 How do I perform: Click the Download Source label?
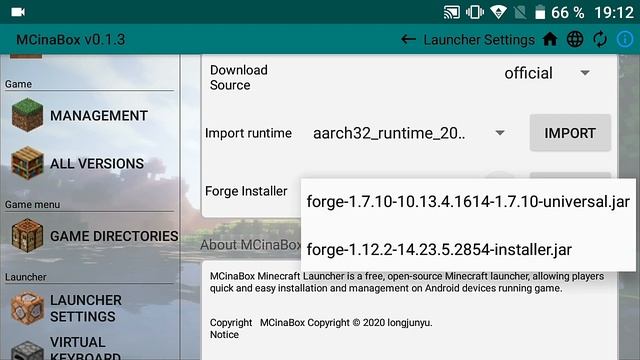pyautogui.click(x=239, y=78)
